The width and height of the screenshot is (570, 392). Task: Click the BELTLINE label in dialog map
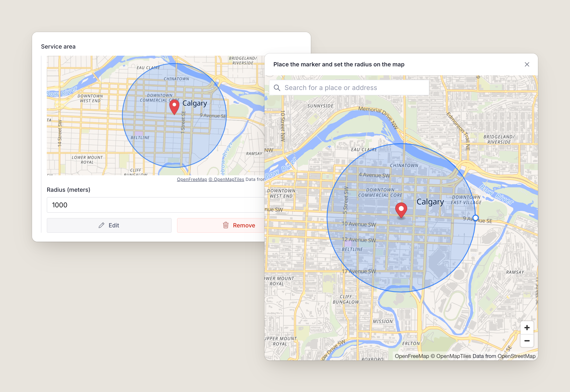click(x=352, y=249)
